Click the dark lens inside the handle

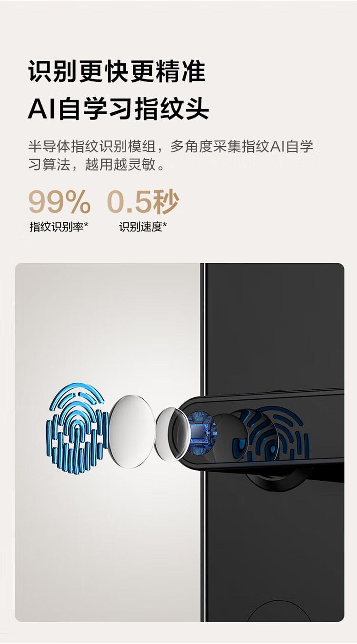(x=229, y=436)
